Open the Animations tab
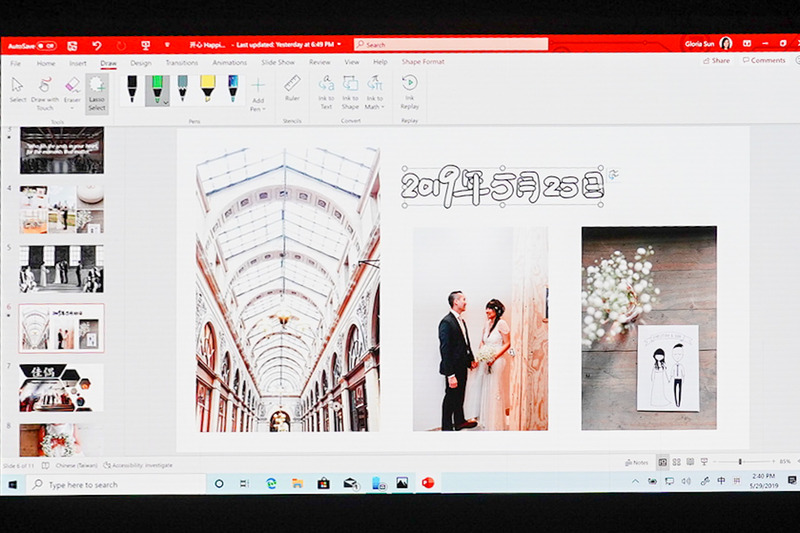The width and height of the screenshot is (800, 533). point(230,62)
